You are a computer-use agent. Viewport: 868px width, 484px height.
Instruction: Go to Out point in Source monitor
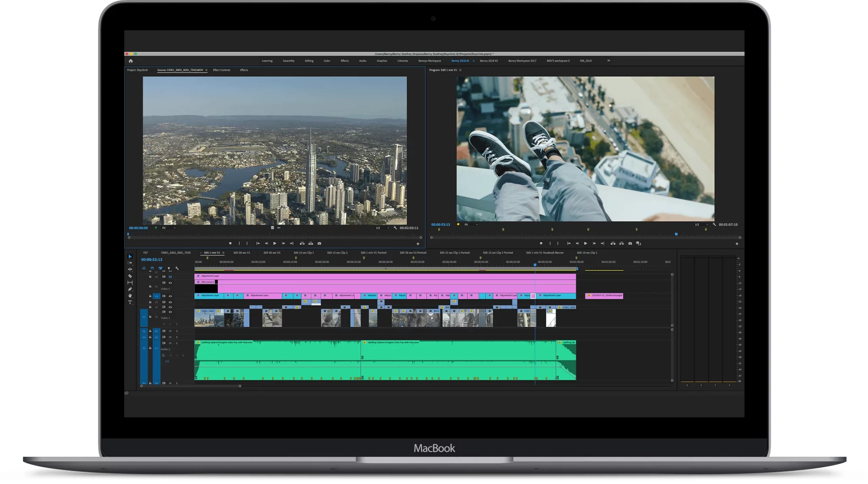click(x=292, y=243)
